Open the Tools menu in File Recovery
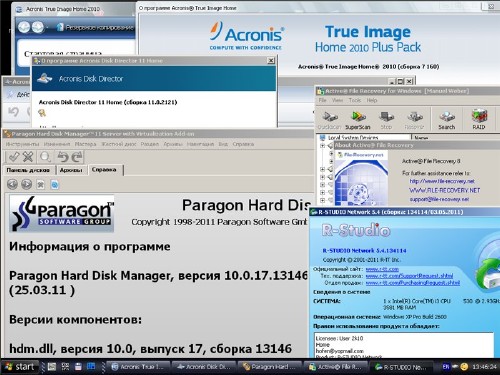The height and width of the screenshot is (375, 500). (355, 100)
